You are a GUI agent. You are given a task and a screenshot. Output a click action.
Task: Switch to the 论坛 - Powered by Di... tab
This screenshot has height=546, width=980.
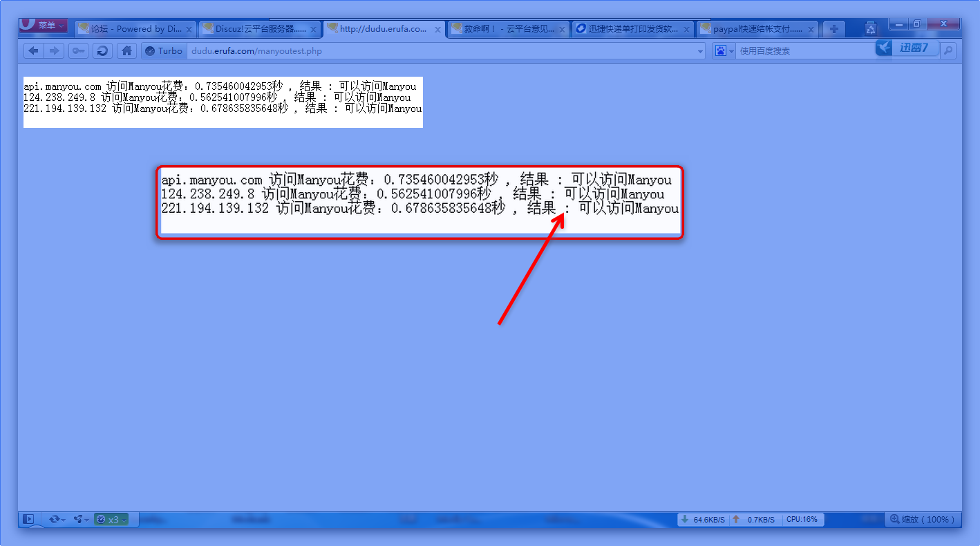[135, 29]
